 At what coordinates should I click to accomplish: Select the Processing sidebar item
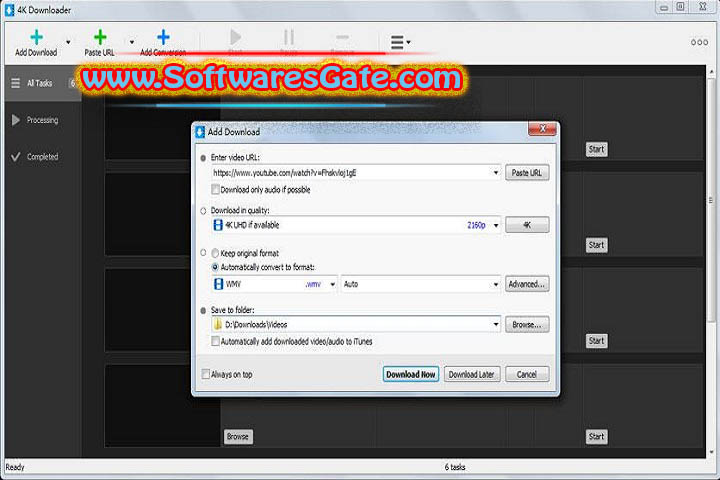tap(43, 120)
